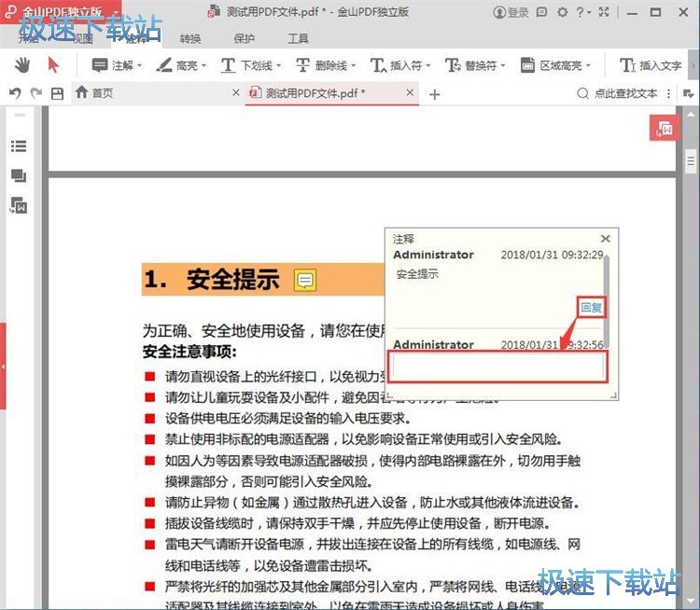Screen dimensions: 700x610
Task: Expand the 区域高亮 dropdown arrow
Action: (588, 66)
